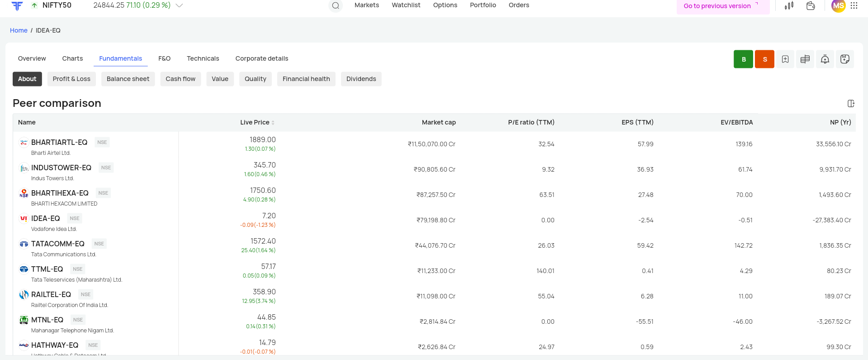Screen dimensions: 868x360
Task: Click the TTML company logo
Action: pyautogui.click(x=24, y=269)
